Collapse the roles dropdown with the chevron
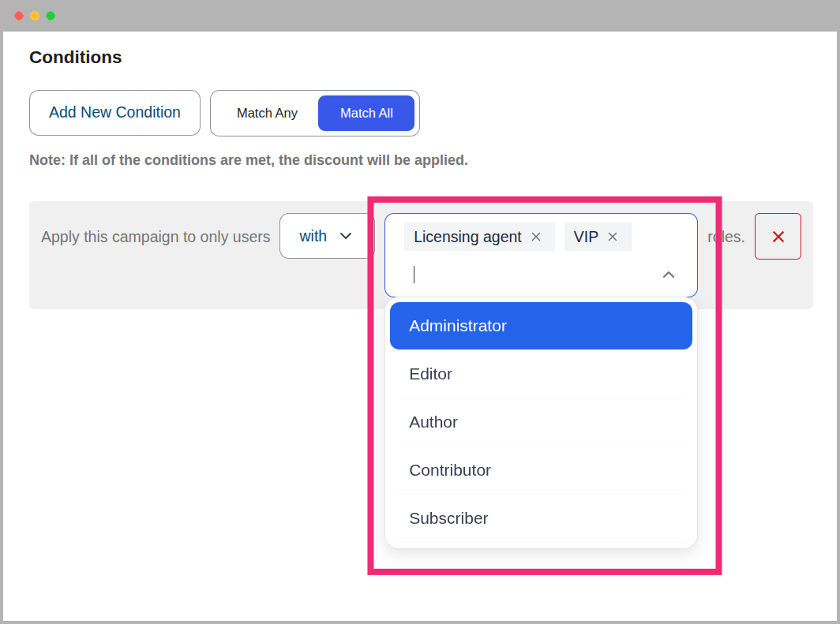 point(668,275)
